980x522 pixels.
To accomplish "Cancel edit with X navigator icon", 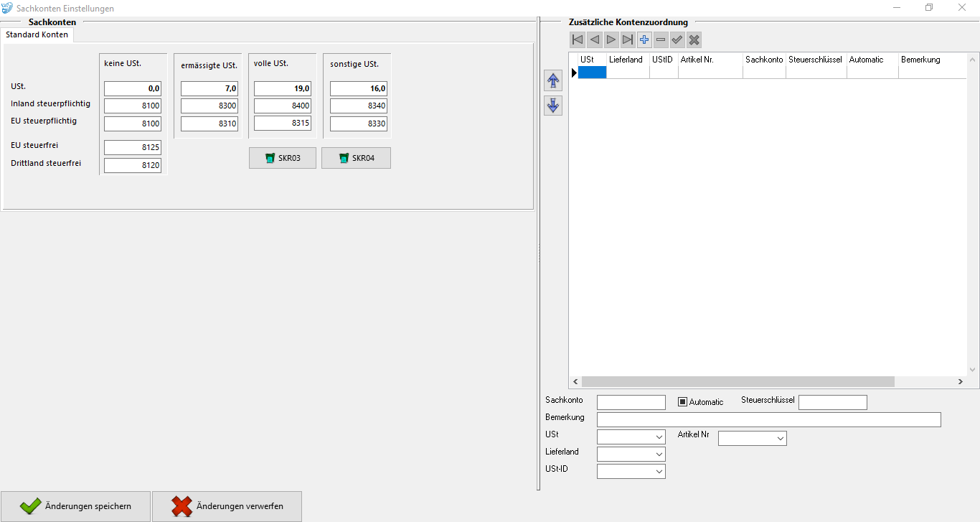I will coord(694,40).
